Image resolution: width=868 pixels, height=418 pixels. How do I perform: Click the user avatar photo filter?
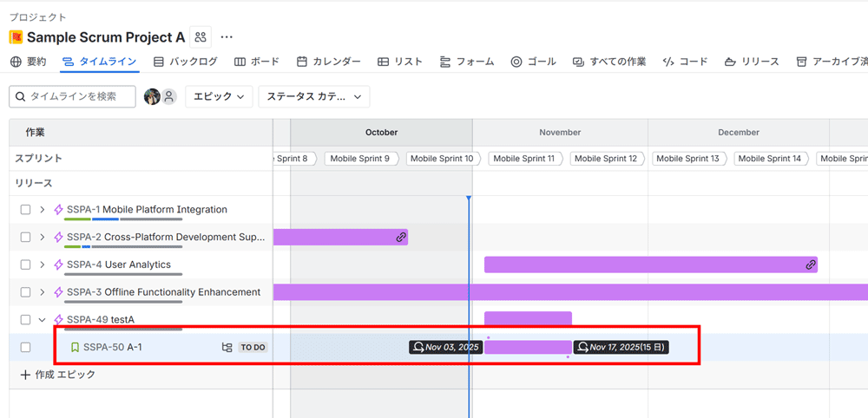[152, 97]
